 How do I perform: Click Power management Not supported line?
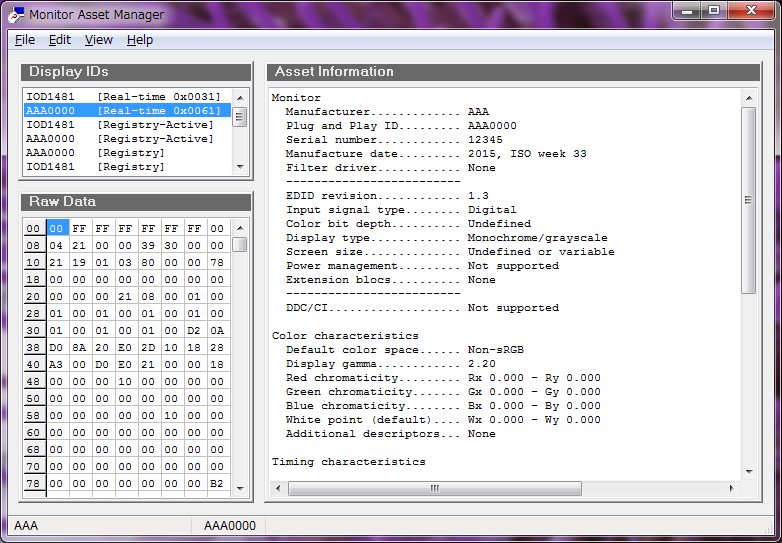[422, 265]
